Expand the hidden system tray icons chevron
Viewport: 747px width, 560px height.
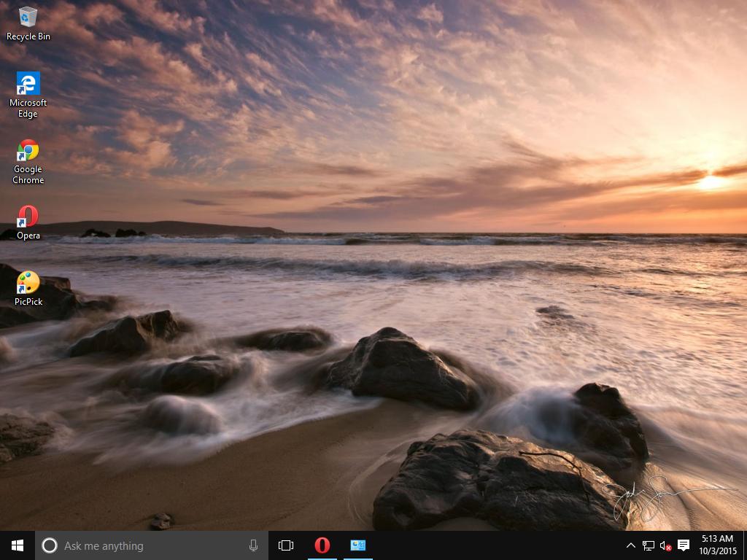(630, 545)
